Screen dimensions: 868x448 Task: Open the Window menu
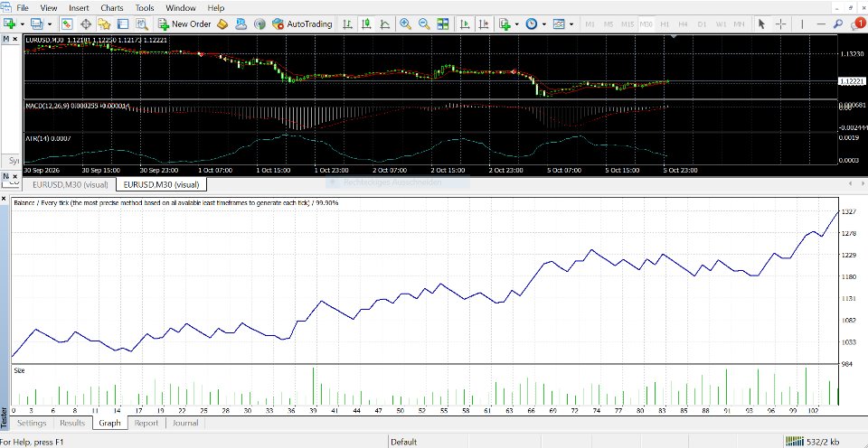click(181, 8)
